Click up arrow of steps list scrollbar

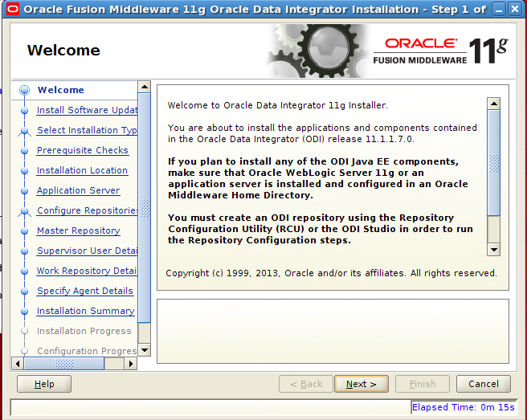click(145, 87)
